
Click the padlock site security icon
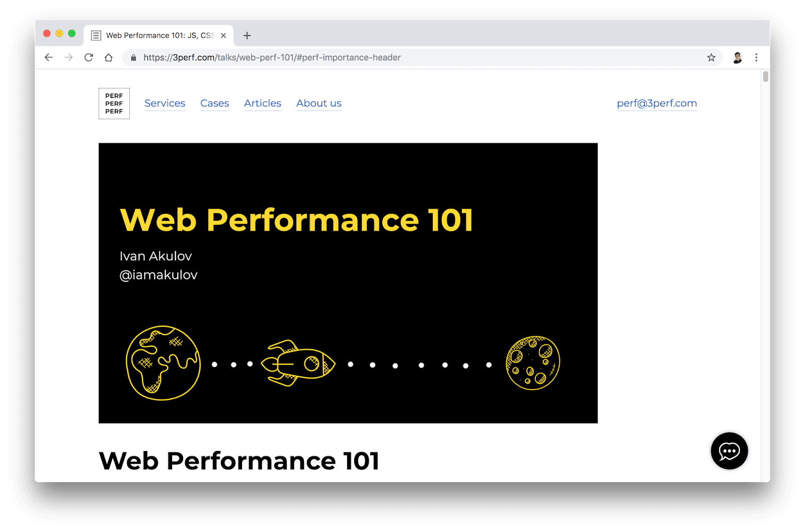click(x=133, y=57)
